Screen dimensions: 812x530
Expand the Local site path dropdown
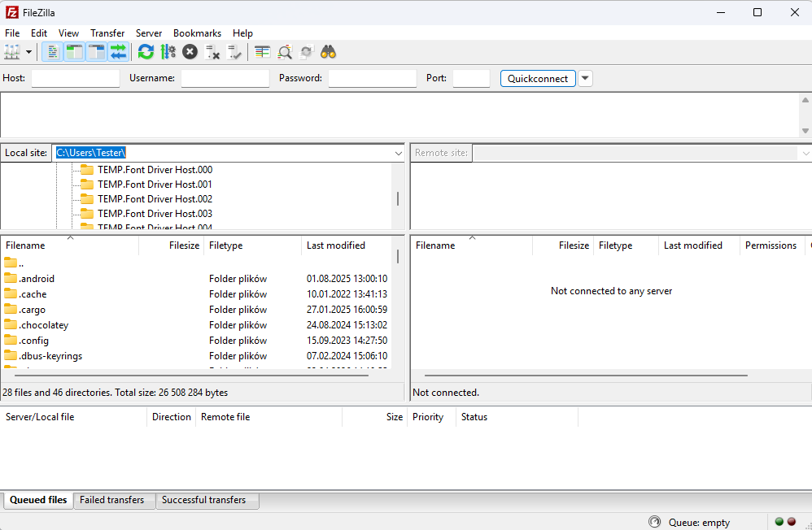click(398, 153)
